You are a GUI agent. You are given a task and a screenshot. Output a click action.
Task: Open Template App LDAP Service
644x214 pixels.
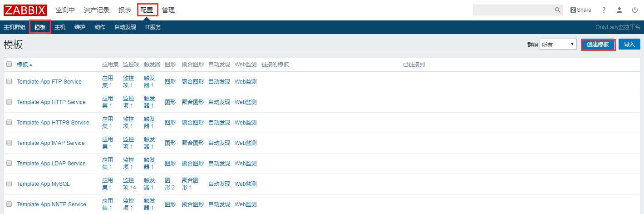pyautogui.click(x=51, y=164)
